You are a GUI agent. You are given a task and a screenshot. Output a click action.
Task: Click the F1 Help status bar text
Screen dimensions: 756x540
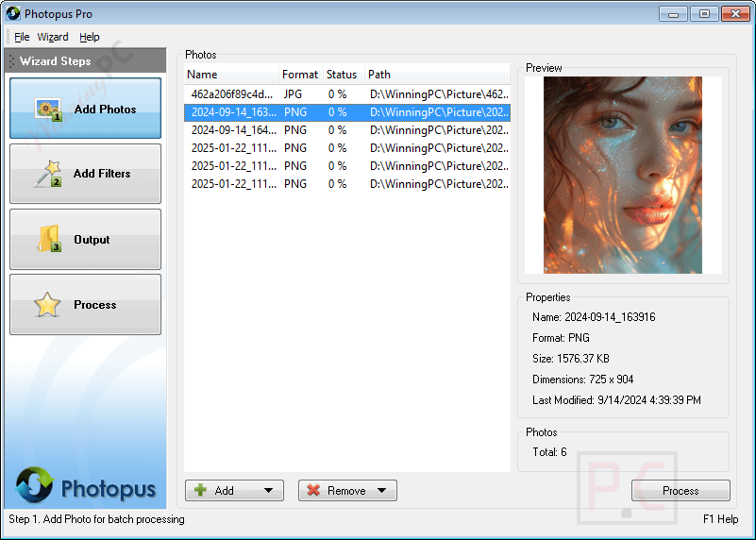pos(720,519)
